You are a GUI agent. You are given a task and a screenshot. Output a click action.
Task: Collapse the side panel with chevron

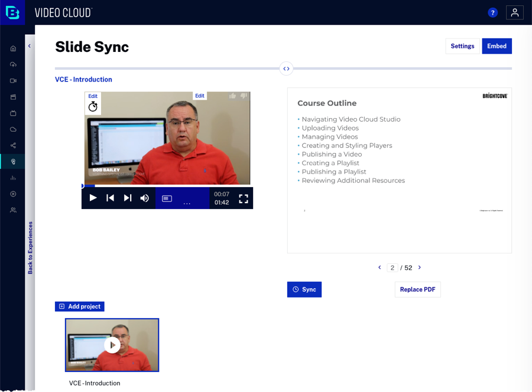(x=30, y=46)
